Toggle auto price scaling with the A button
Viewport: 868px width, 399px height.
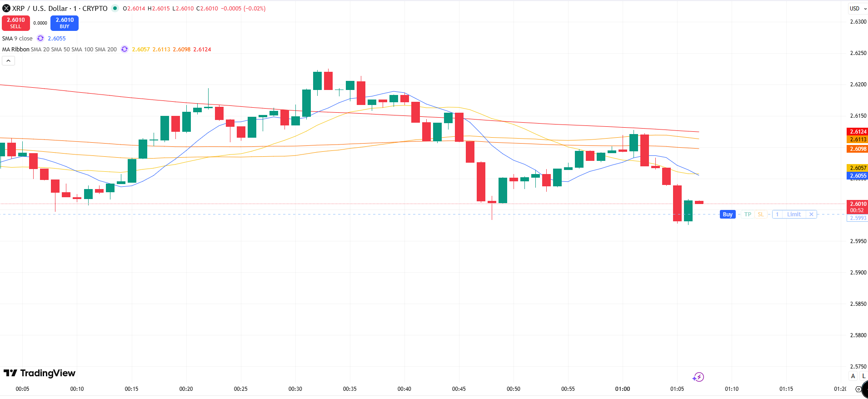click(x=853, y=376)
